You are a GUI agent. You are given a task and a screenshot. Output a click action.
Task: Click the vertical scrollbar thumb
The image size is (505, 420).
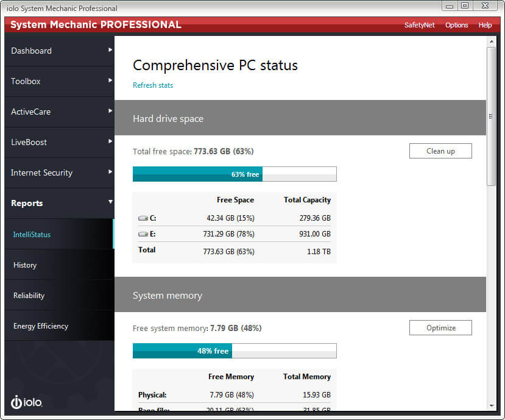[x=491, y=116]
